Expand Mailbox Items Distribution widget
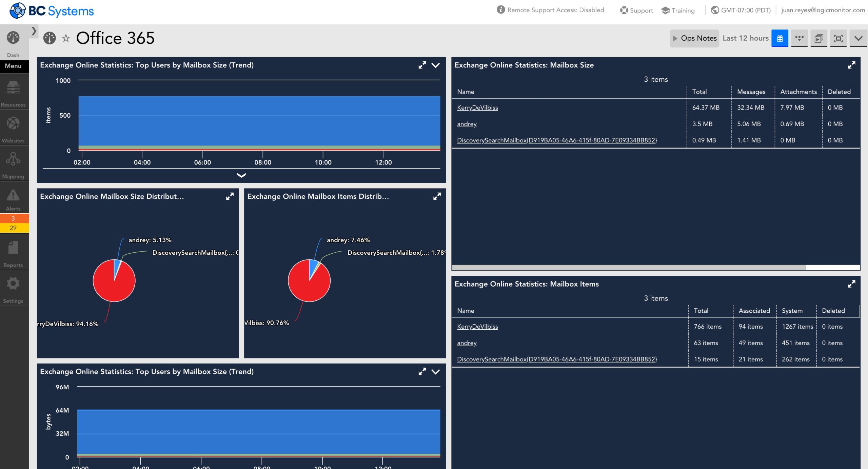868x469 pixels. (x=437, y=196)
